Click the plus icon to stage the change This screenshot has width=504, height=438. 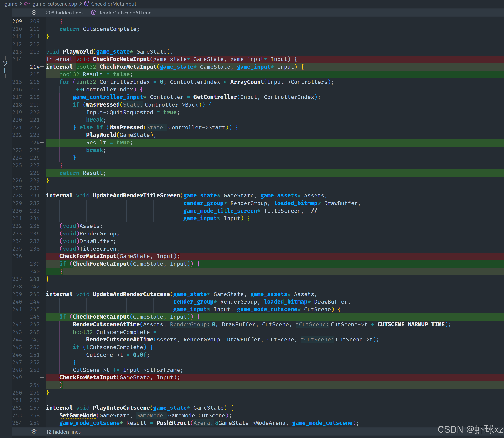(5, 71)
